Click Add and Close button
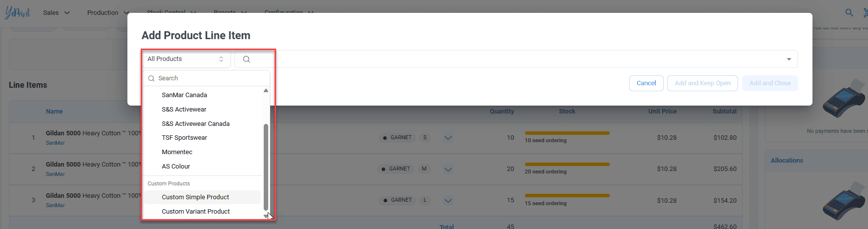The height and width of the screenshot is (229, 868). coord(770,83)
